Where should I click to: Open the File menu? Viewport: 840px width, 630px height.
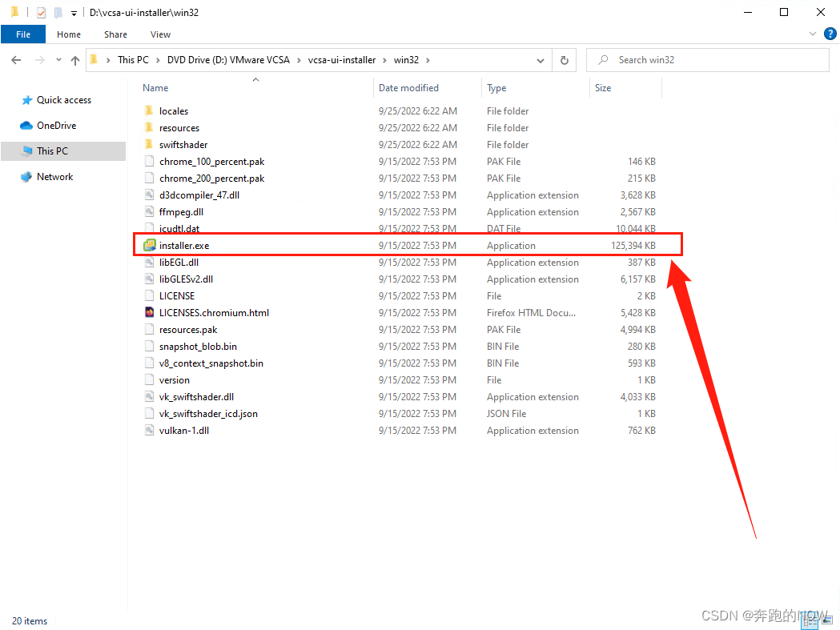[x=23, y=34]
